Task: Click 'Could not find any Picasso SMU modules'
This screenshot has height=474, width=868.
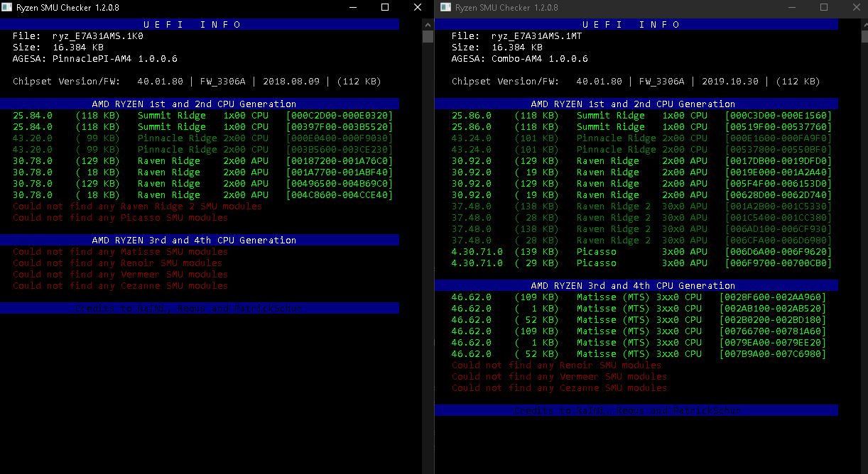Action: [120, 217]
